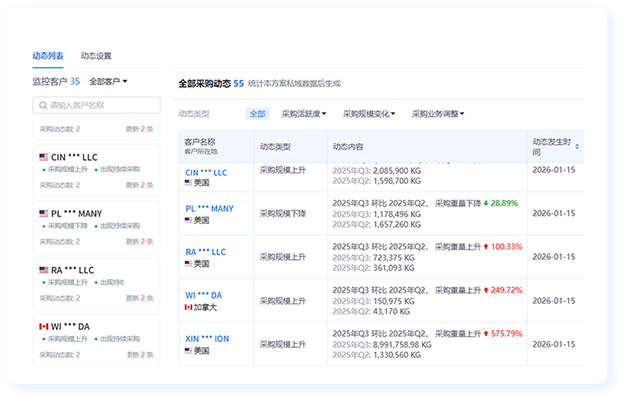Open CIN *** LLC link in table
Viewport: 624px width, 401px height.
tap(206, 173)
